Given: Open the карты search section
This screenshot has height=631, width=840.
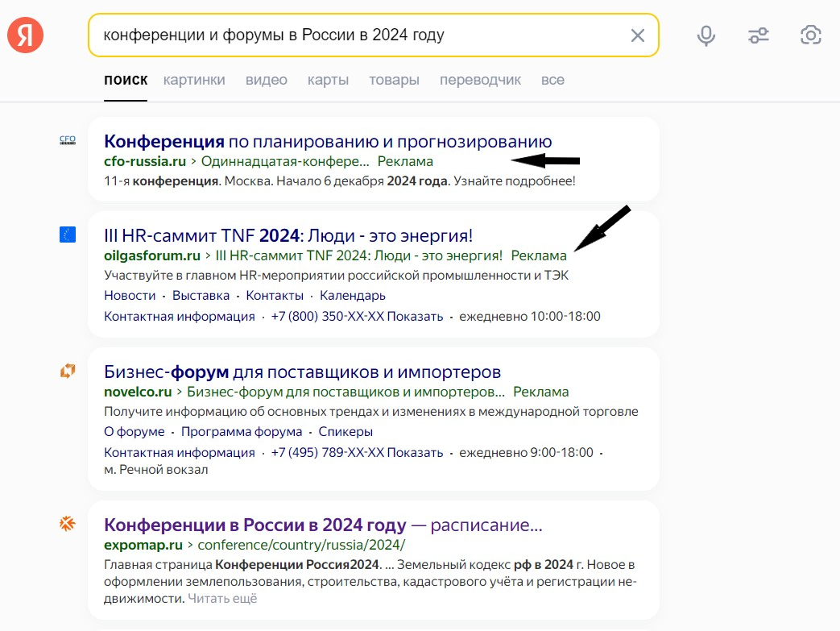Looking at the screenshot, I should click(328, 80).
